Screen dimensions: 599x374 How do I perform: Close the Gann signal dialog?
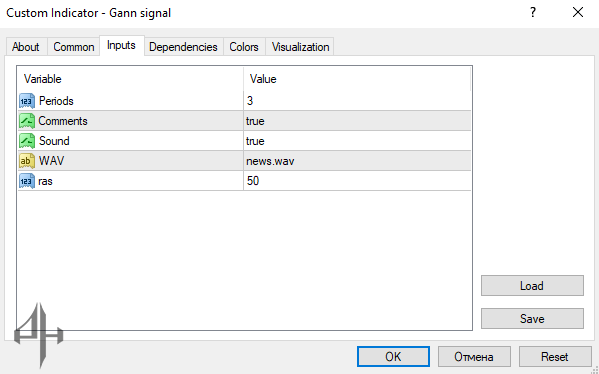pyautogui.click(x=578, y=13)
